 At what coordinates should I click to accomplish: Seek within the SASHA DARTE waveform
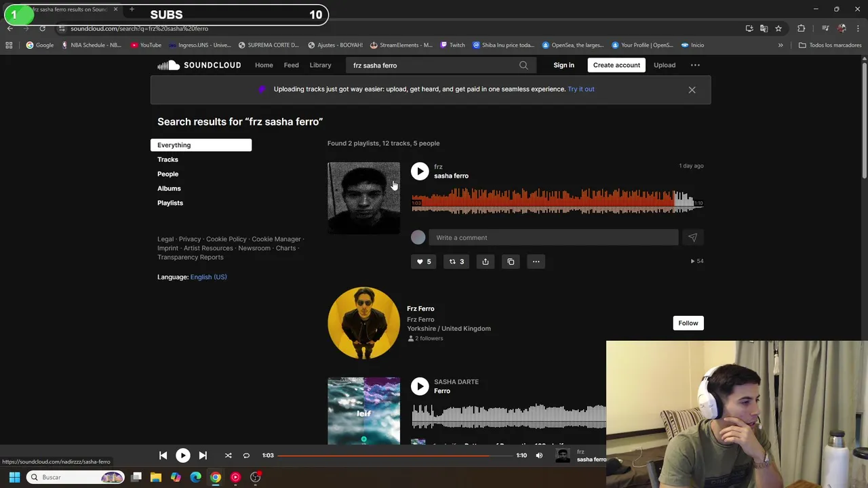(x=509, y=416)
